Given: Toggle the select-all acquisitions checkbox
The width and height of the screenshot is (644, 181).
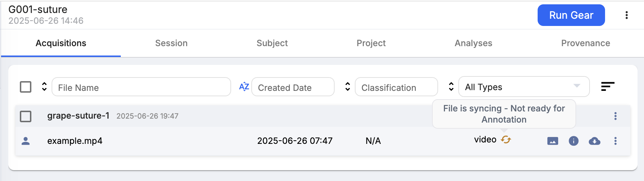Looking at the screenshot, I should [x=26, y=87].
